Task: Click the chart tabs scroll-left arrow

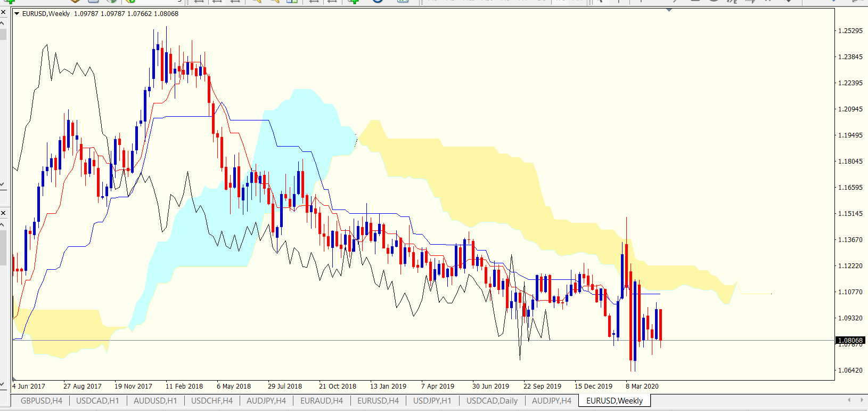Action: [849, 400]
